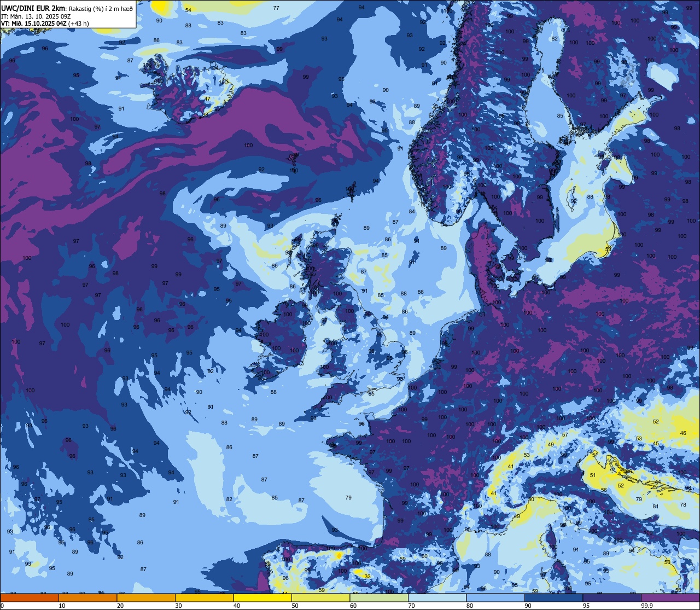Viewport: 700px width, 610px height.
Task: Click the '99.9' tick label on the color scale
Action: 647,606
